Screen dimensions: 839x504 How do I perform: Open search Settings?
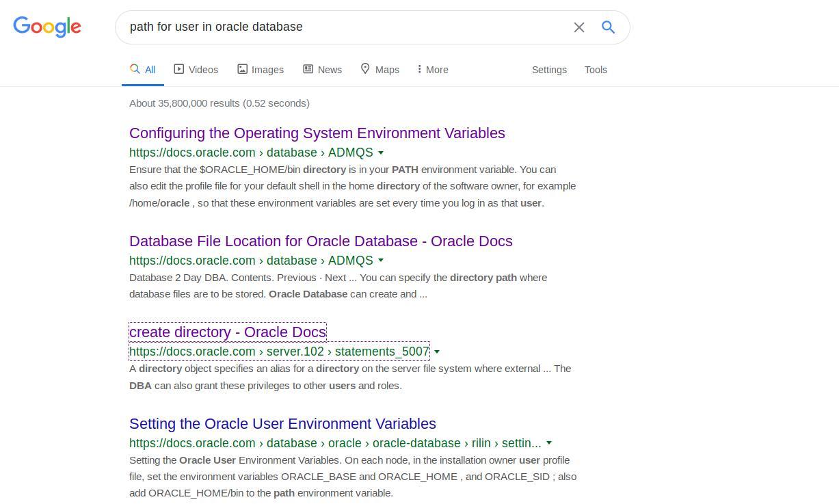click(549, 70)
